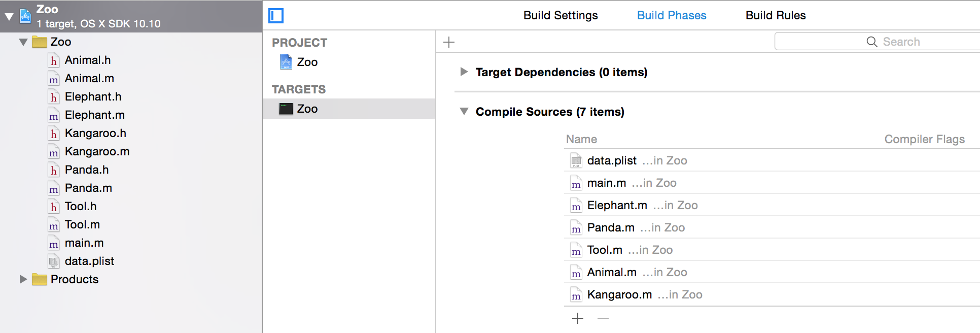
Task: Select Animal.m row in Compile Sources
Action: pyautogui.click(x=772, y=272)
